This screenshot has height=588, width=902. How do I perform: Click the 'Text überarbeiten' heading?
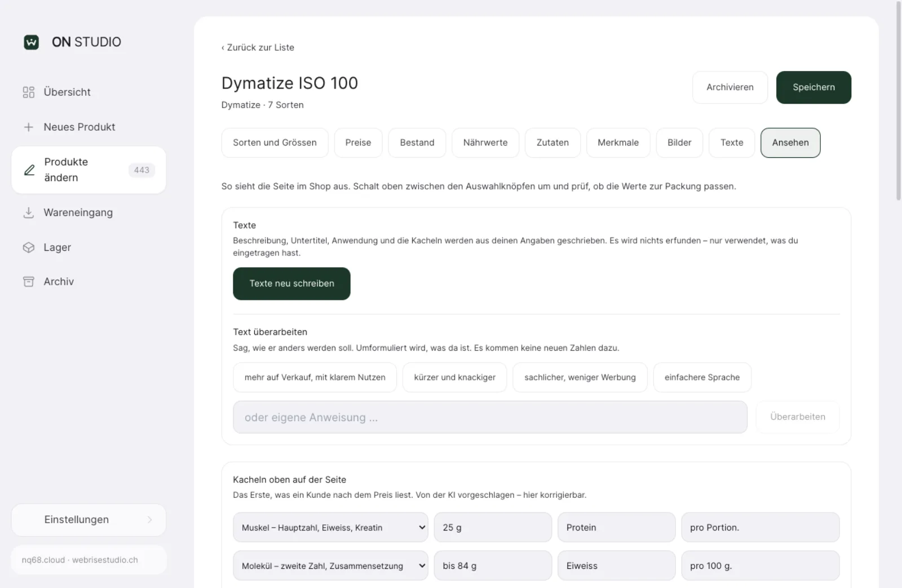tap(270, 332)
